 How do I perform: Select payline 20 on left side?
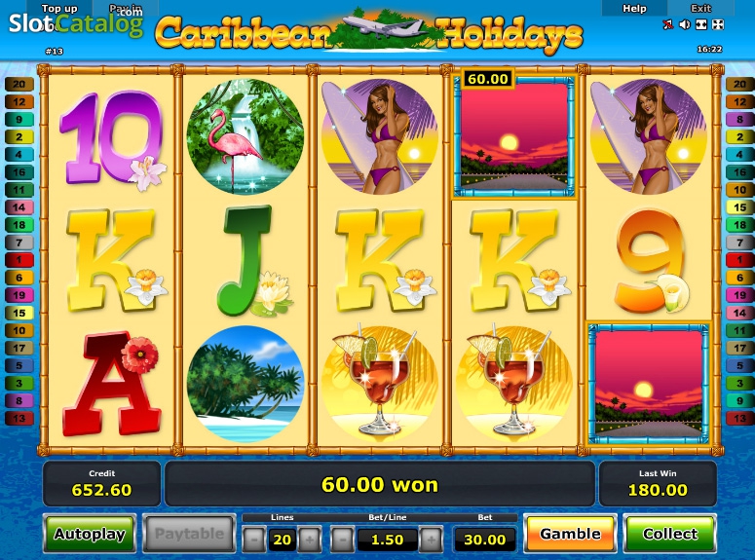[x=19, y=85]
